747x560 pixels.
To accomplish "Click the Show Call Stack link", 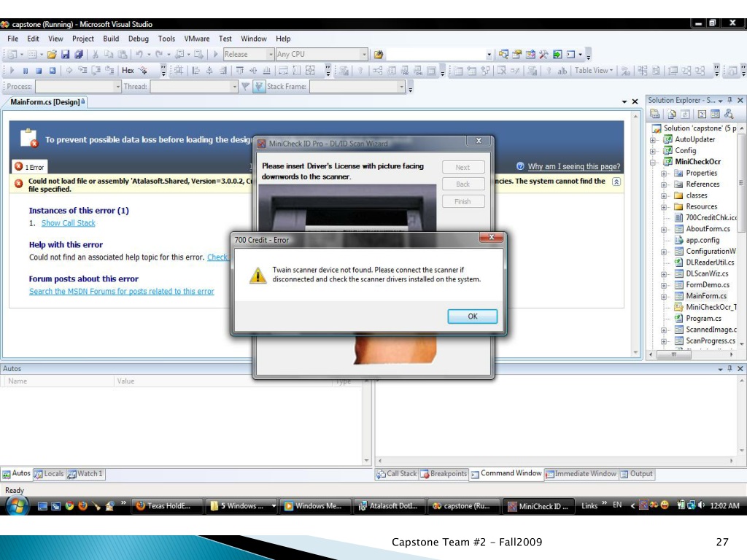I will pyautogui.click(x=68, y=223).
